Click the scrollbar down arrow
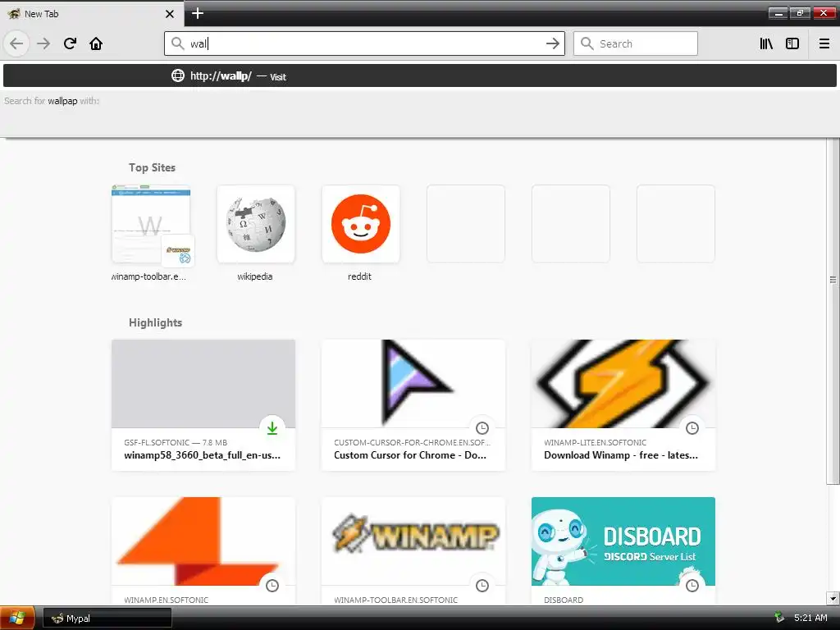The image size is (840, 630). click(x=833, y=598)
